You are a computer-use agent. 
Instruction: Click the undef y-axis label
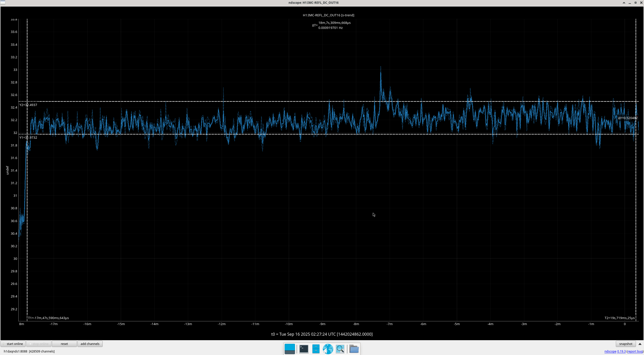click(x=7, y=170)
